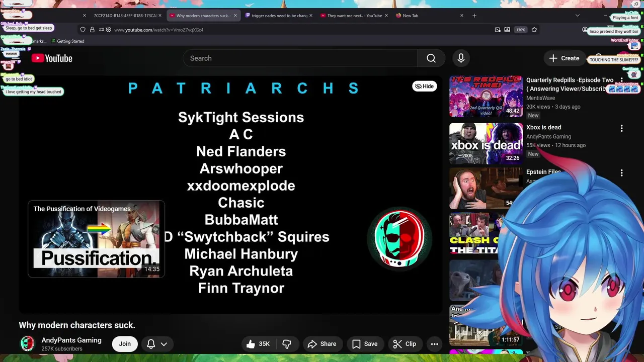
Task: Click the picture-in-picture icon in address bar
Action: click(x=498, y=30)
